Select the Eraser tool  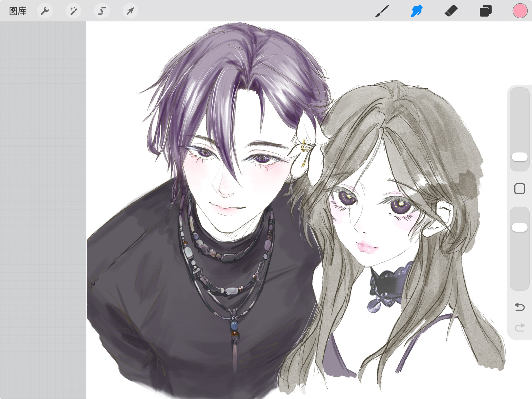(x=451, y=11)
